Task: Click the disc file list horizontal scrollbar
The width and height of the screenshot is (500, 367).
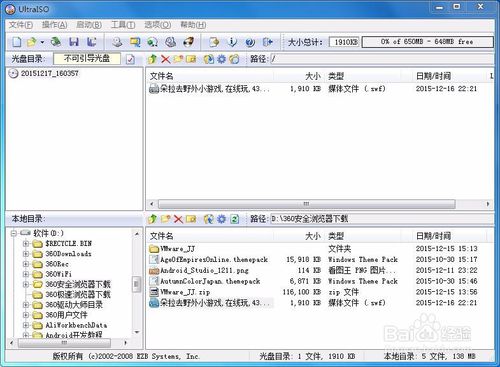Action: (306, 204)
